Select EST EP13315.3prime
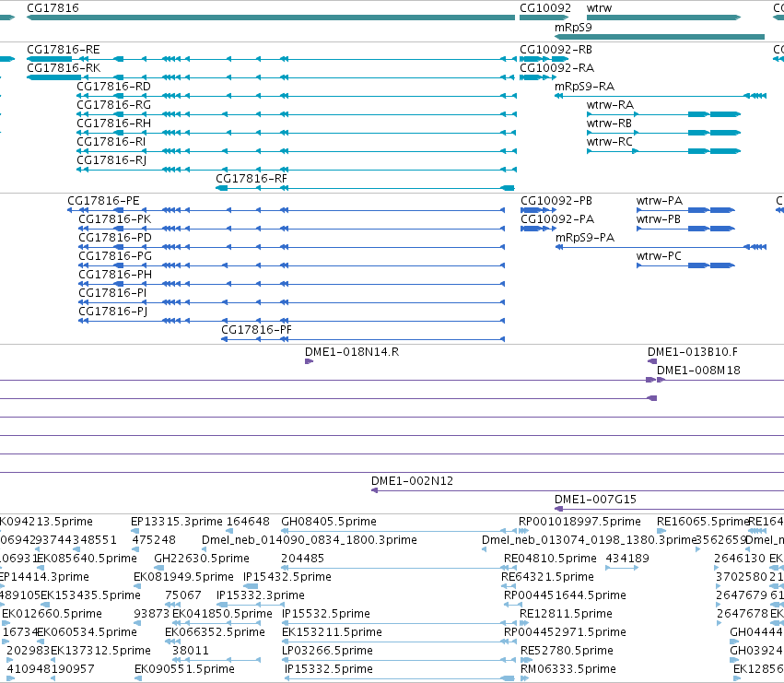 pos(177,522)
